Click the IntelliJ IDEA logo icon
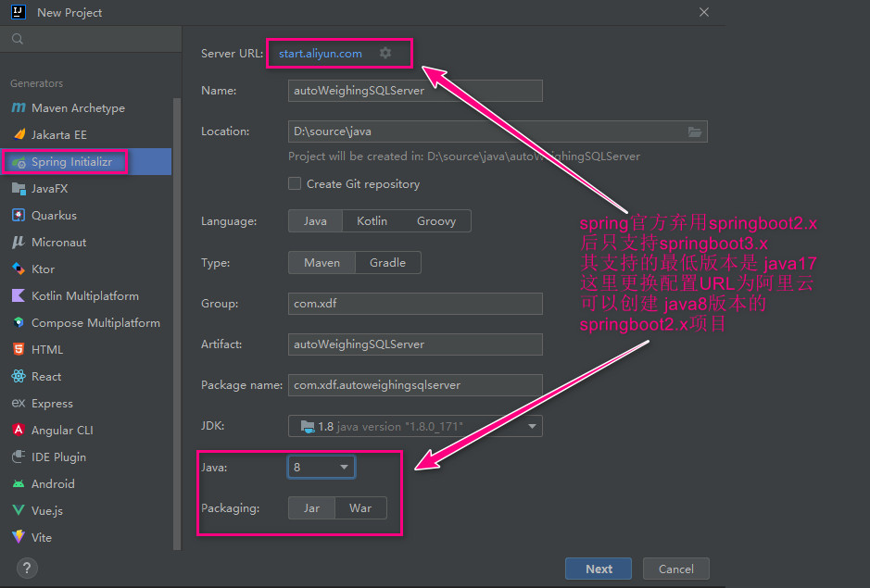 (19, 12)
